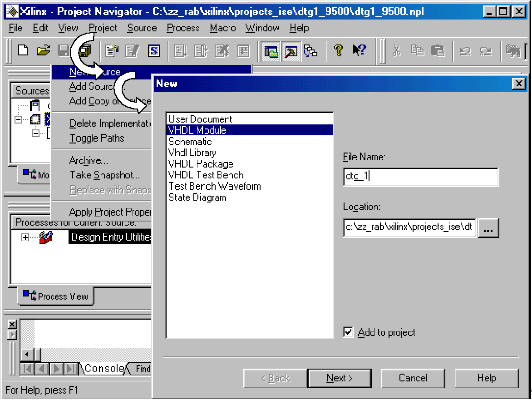Click the Location path input field

coord(409,227)
